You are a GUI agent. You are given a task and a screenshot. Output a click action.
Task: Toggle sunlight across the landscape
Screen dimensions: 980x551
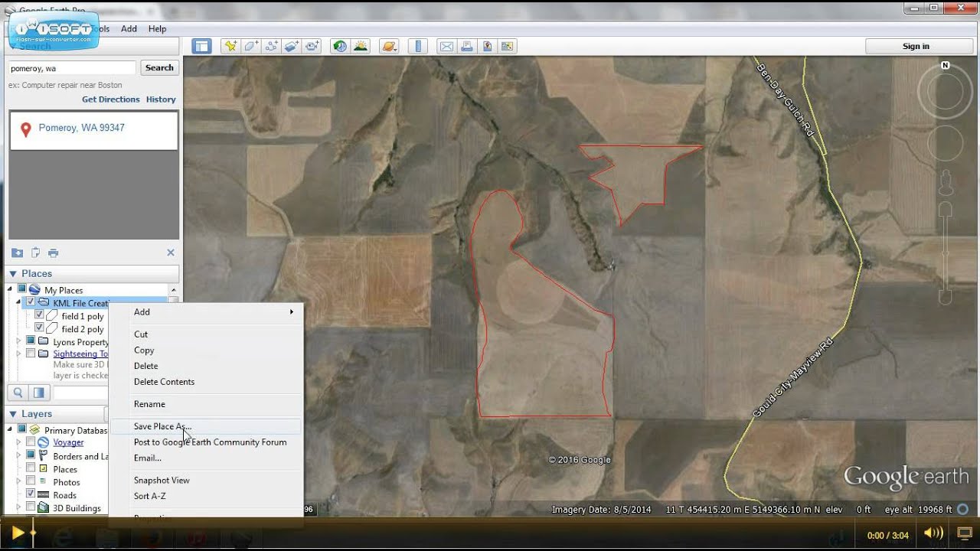[x=360, y=46]
